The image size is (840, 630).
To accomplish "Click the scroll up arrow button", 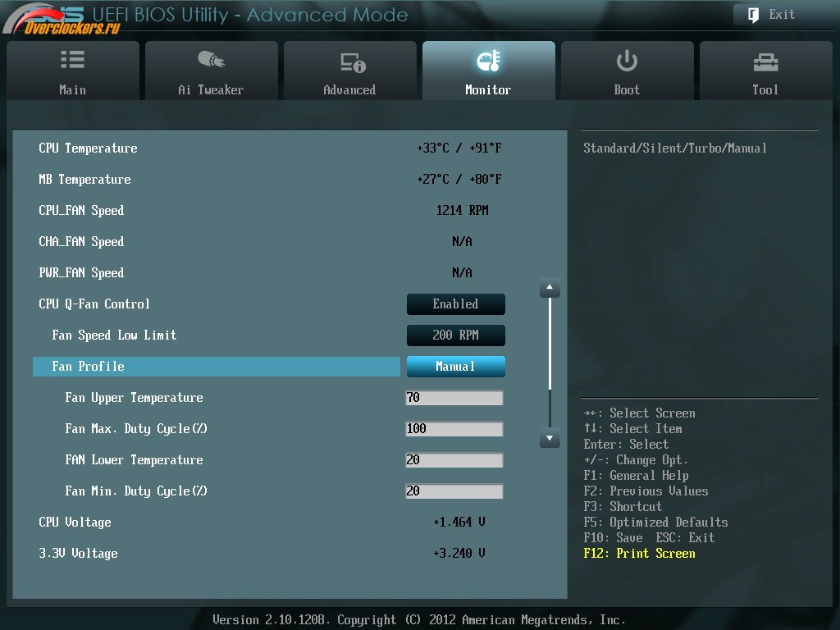I will click(x=550, y=288).
